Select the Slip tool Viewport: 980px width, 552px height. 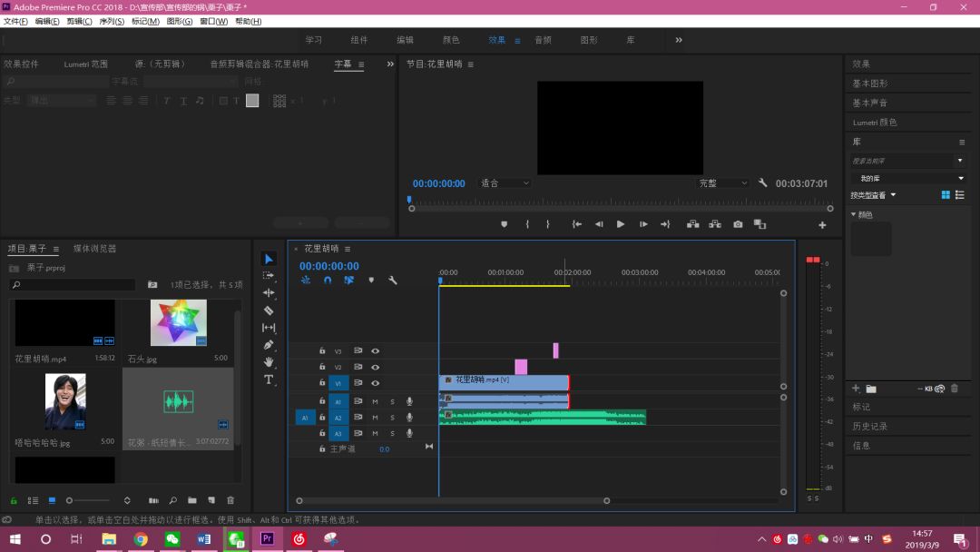point(269,328)
